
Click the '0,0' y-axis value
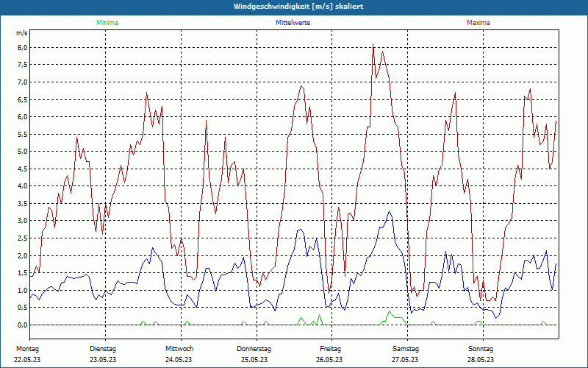23,325
